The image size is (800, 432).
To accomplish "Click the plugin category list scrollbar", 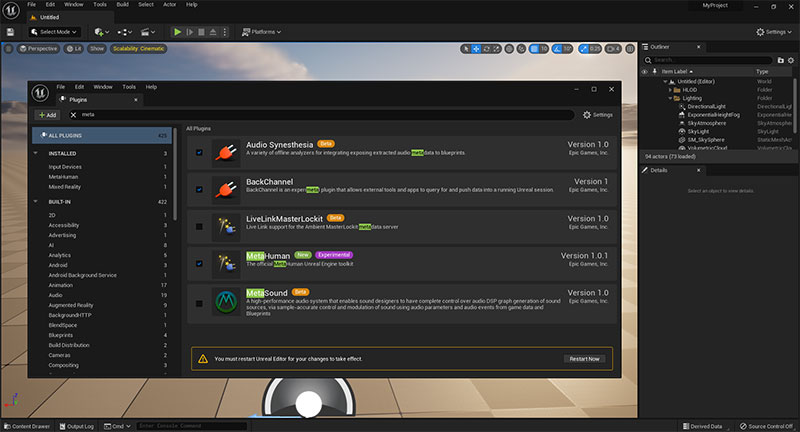I will 175,174.
